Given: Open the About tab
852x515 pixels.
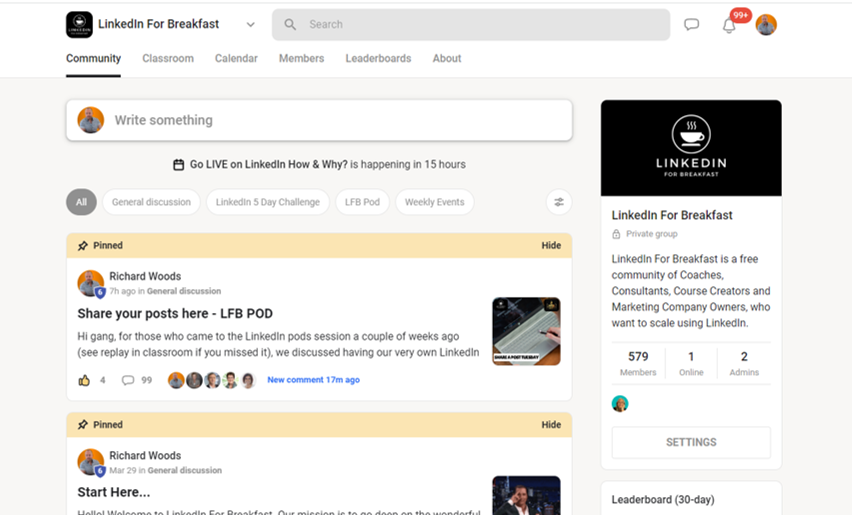Looking at the screenshot, I should 447,58.
